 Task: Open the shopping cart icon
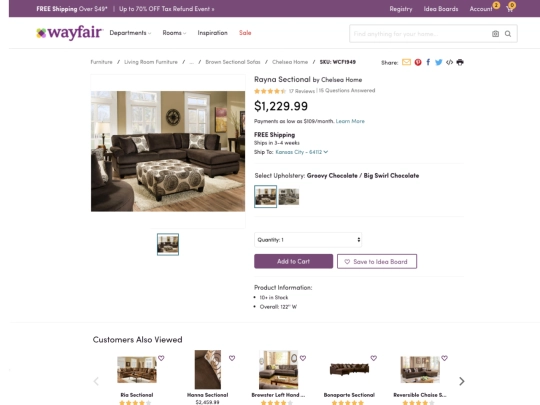click(x=510, y=9)
